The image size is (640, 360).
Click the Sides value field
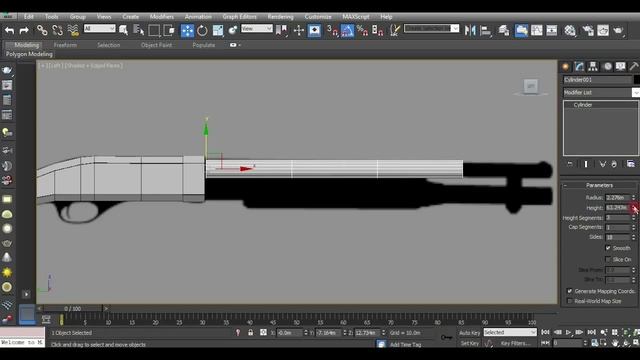(618, 237)
